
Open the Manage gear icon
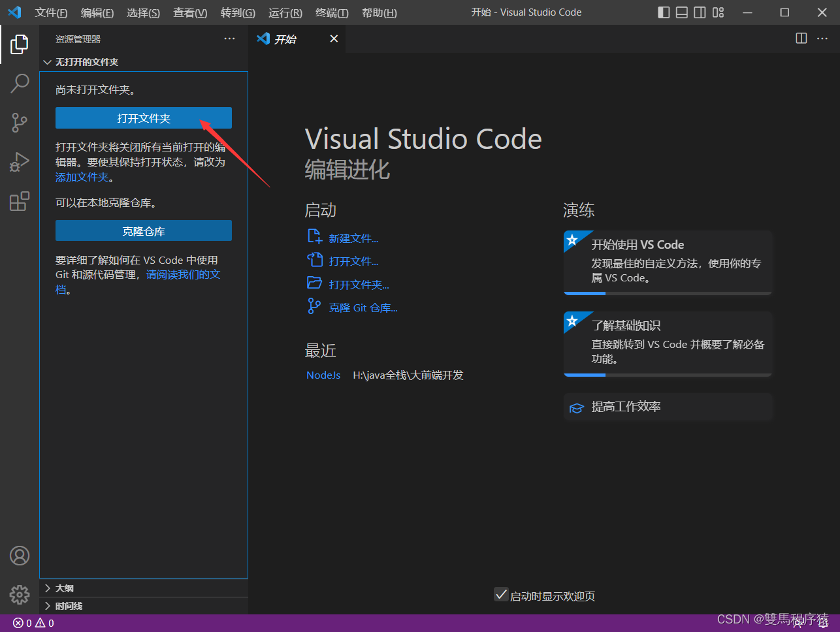[x=20, y=594]
